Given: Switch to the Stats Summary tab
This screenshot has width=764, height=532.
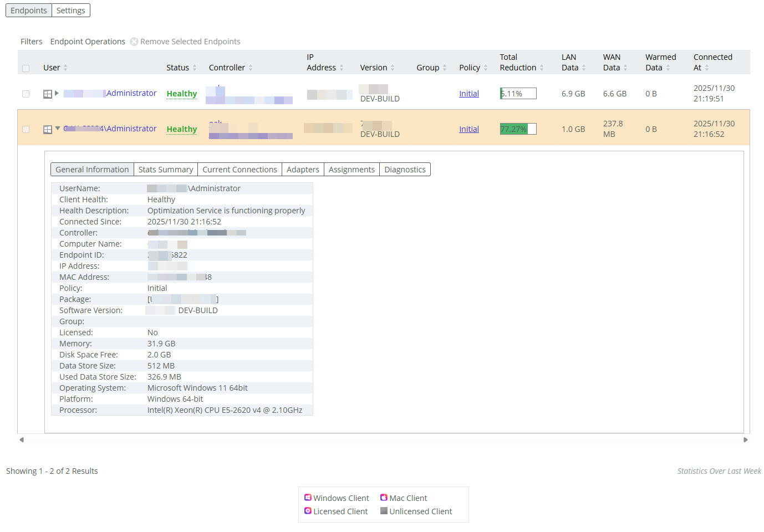Looking at the screenshot, I should pos(166,170).
